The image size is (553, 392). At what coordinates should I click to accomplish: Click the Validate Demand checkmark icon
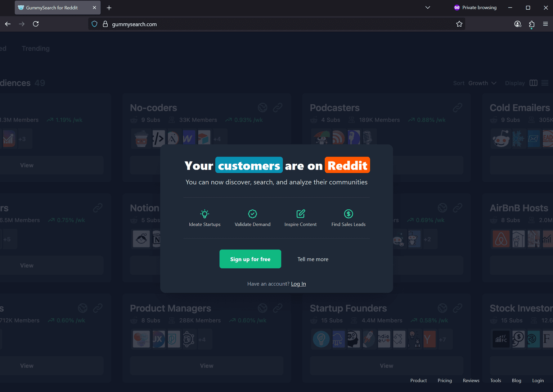[x=252, y=213]
